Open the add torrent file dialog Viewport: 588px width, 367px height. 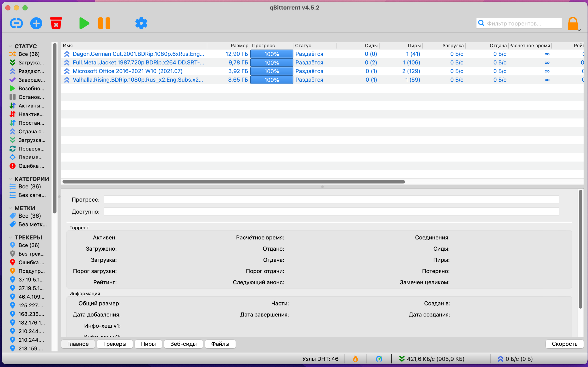(36, 23)
